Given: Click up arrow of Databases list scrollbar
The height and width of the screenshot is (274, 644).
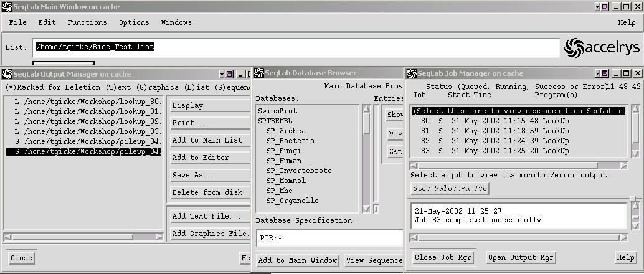Looking at the screenshot, I should pos(366,109).
